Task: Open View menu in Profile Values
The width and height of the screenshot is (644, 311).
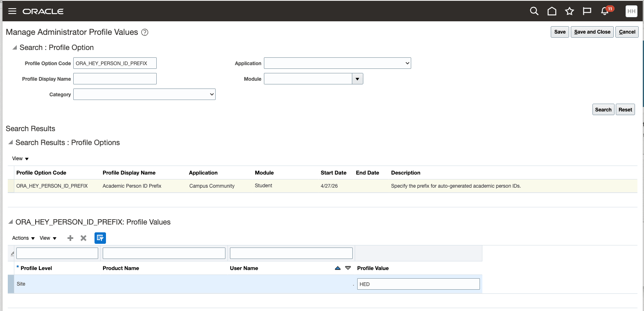Action: (48, 238)
